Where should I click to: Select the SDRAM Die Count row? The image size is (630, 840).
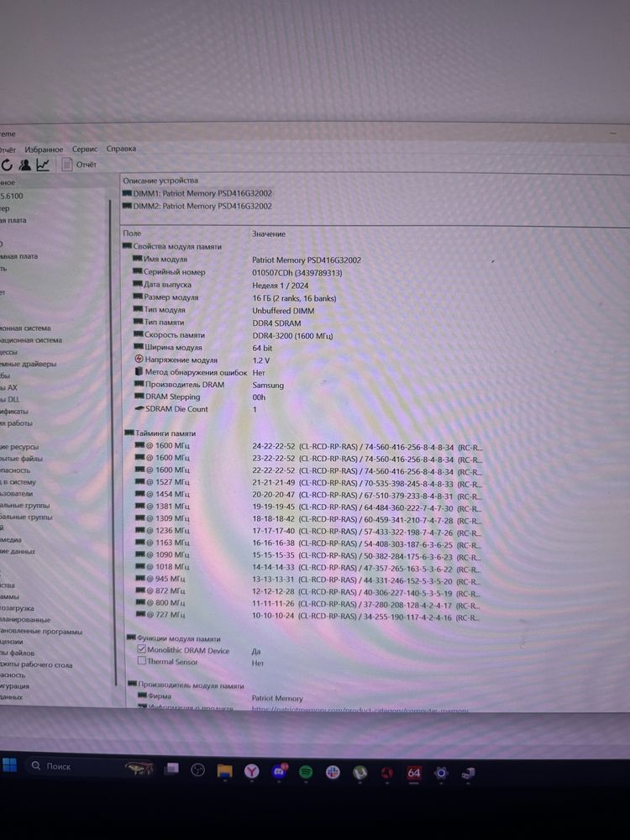pos(196,409)
